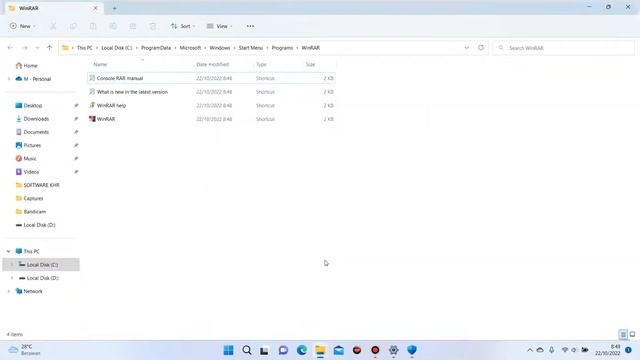Expand address bar history dropdown

[467, 48]
